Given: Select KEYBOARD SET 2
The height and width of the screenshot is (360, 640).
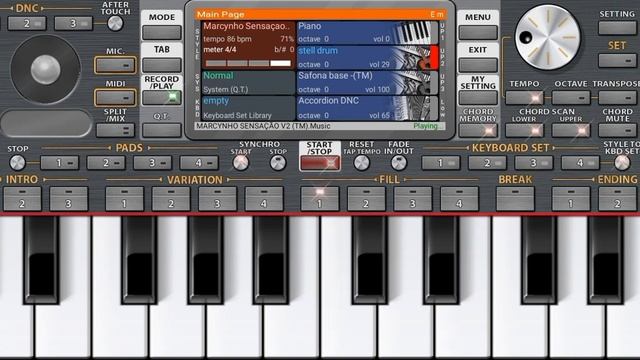Looking at the screenshot, I should coord(487,163).
